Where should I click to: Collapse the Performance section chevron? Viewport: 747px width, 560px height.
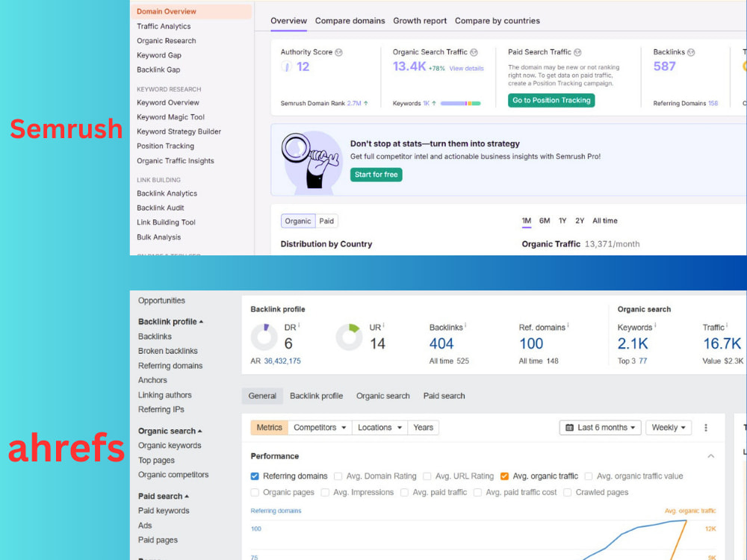(x=711, y=456)
